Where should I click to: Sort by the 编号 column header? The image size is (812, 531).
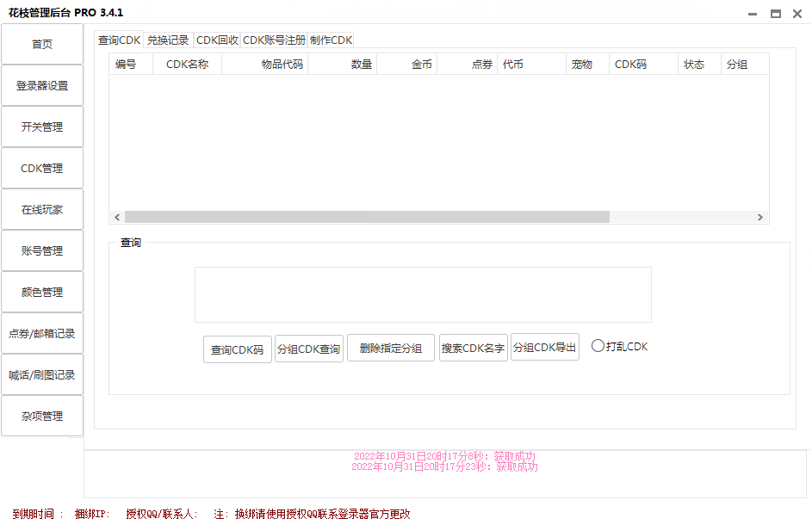(131, 65)
